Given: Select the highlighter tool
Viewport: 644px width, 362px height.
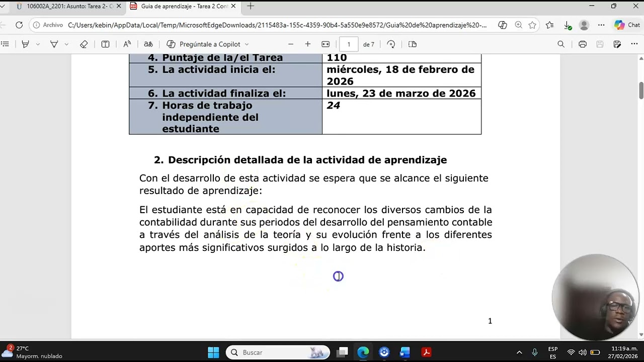Looking at the screenshot, I should 25,44.
